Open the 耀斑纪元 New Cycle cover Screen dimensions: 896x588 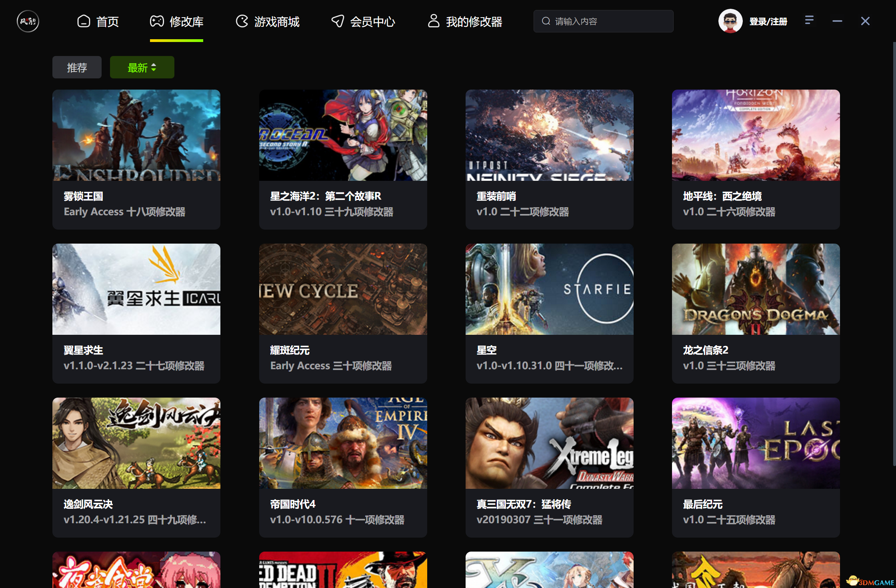point(343,289)
